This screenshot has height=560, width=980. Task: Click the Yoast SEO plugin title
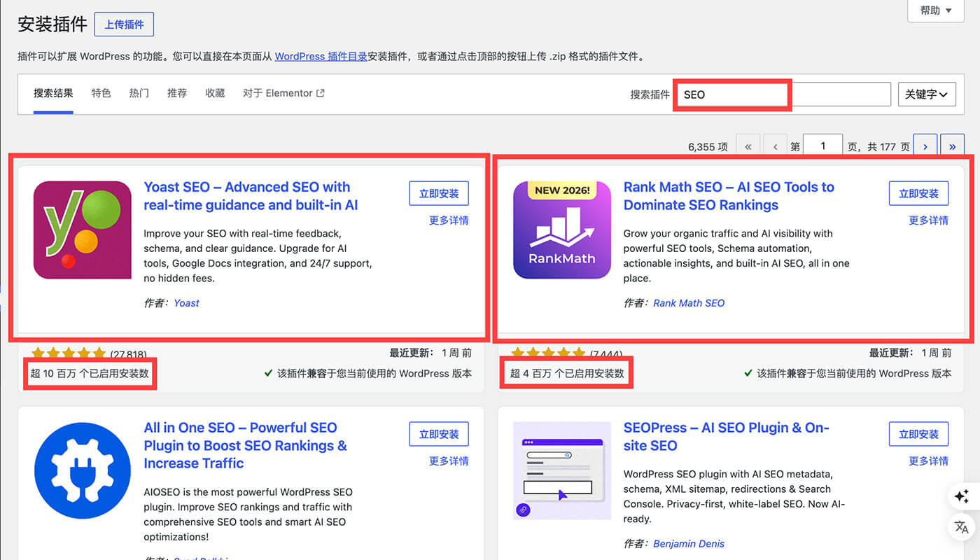pos(251,196)
